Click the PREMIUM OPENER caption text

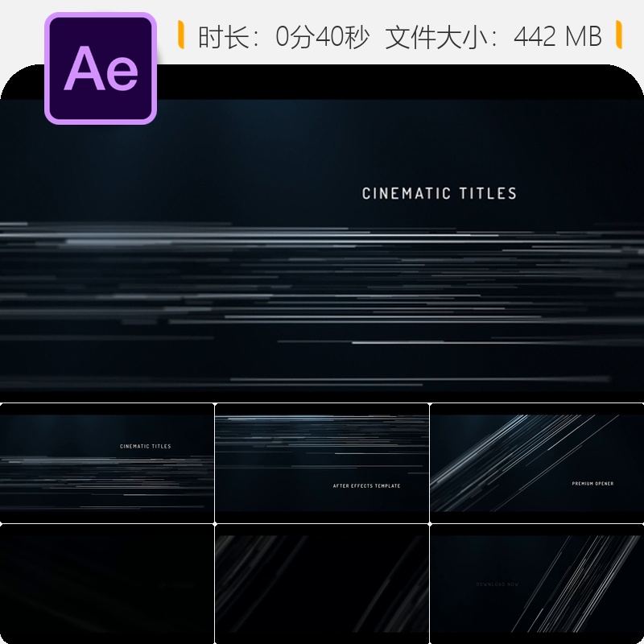pyautogui.click(x=592, y=484)
